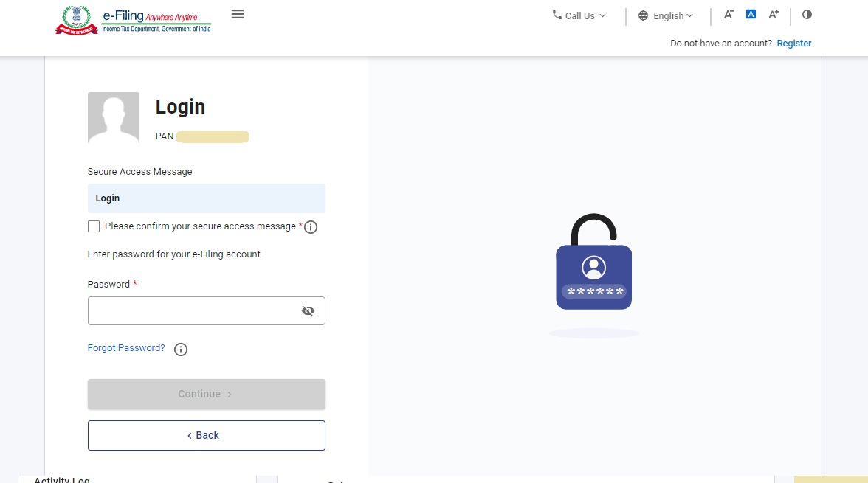Click inside the Password input field
This screenshot has height=483, width=868.
[192, 310]
